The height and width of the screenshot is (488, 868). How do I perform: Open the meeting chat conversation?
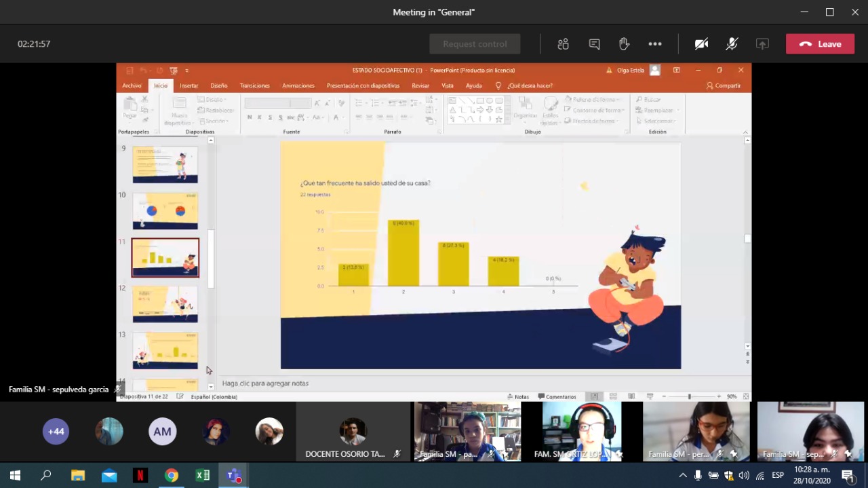[x=594, y=44]
